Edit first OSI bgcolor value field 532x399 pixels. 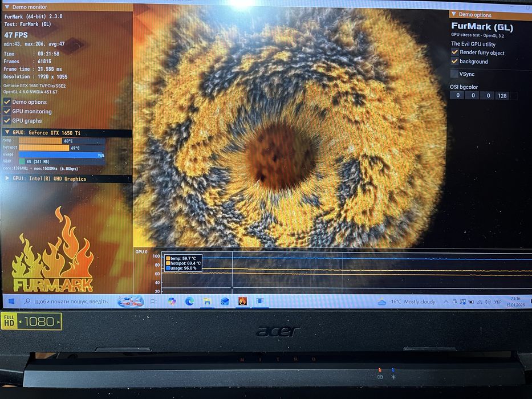tap(457, 95)
